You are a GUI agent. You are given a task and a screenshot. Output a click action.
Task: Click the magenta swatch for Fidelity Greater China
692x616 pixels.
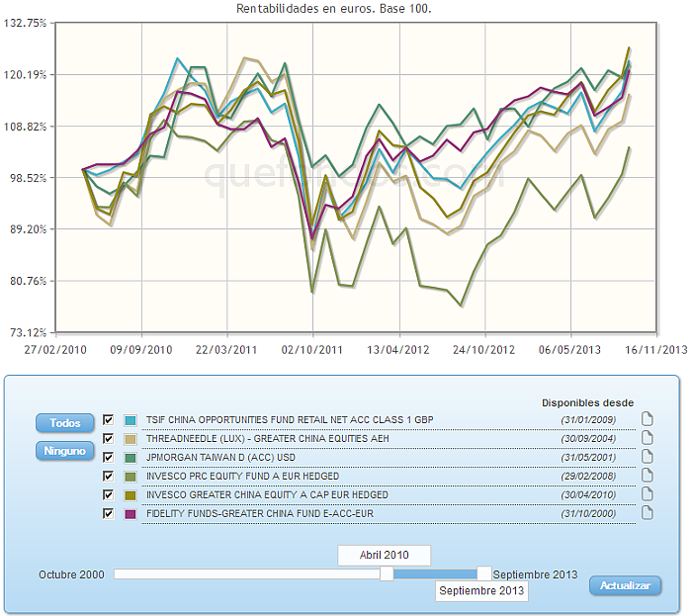[x=130, y=514]
